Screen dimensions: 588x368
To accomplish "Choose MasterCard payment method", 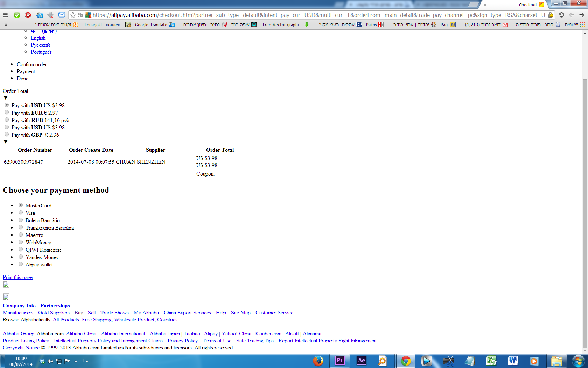I will tap(21, 205).
